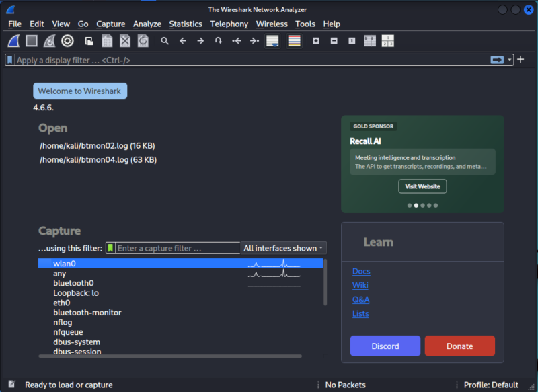This screenshot has width=538, height=392.
Task: Open the Q&A link
Action: click(x=361, y=299)
